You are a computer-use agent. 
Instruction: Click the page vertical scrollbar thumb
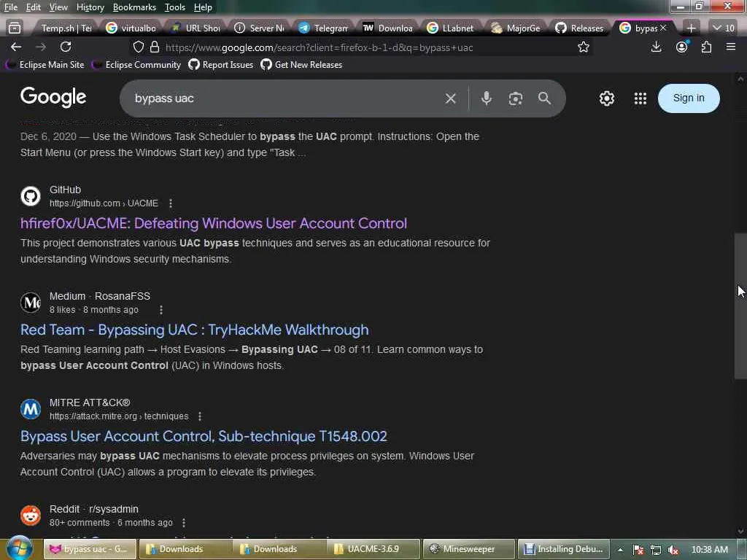[740, 306]
